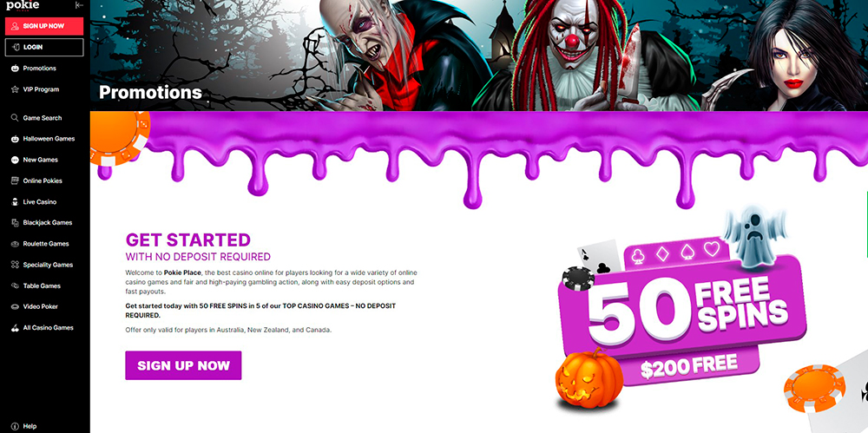Click the Video Poker icon
Viewport: 868px width, 433px height.
15,307
